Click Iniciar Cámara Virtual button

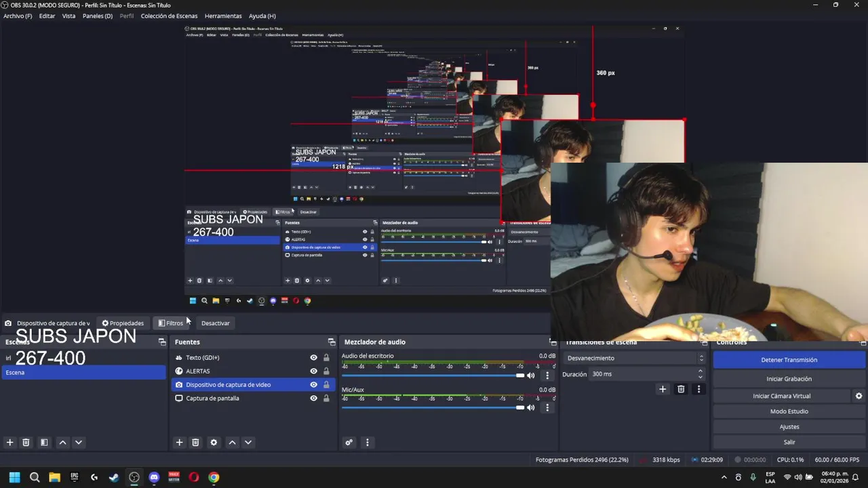click(781, 396)
